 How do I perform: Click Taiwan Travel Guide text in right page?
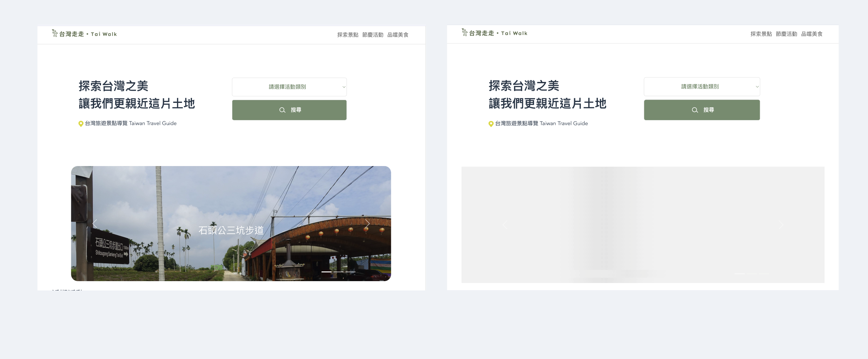564,124
